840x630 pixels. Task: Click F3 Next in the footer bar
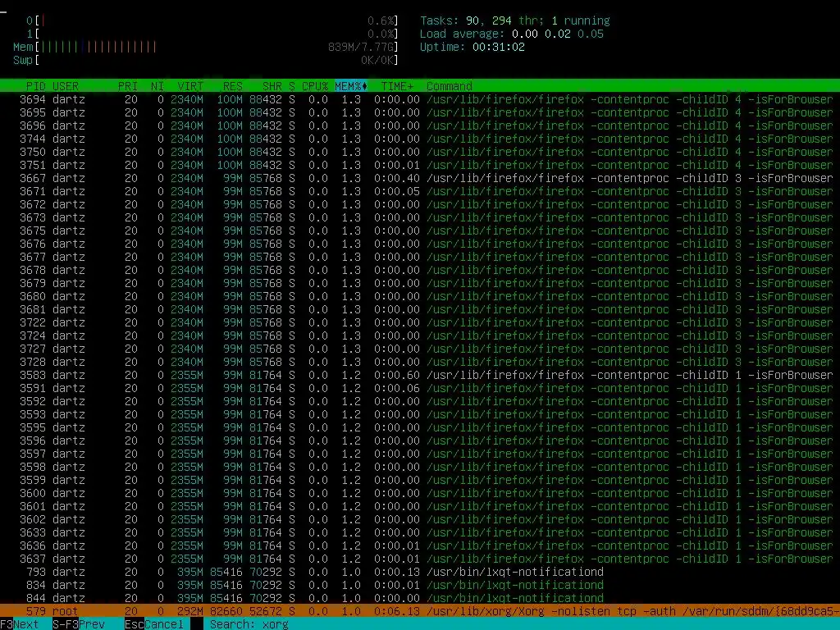point(20,624)
